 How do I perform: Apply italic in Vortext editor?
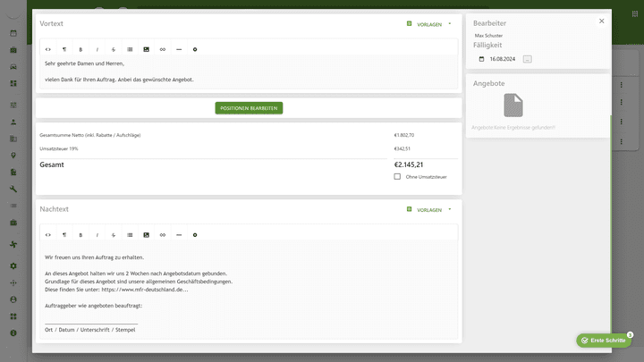(x=97, y=49)
